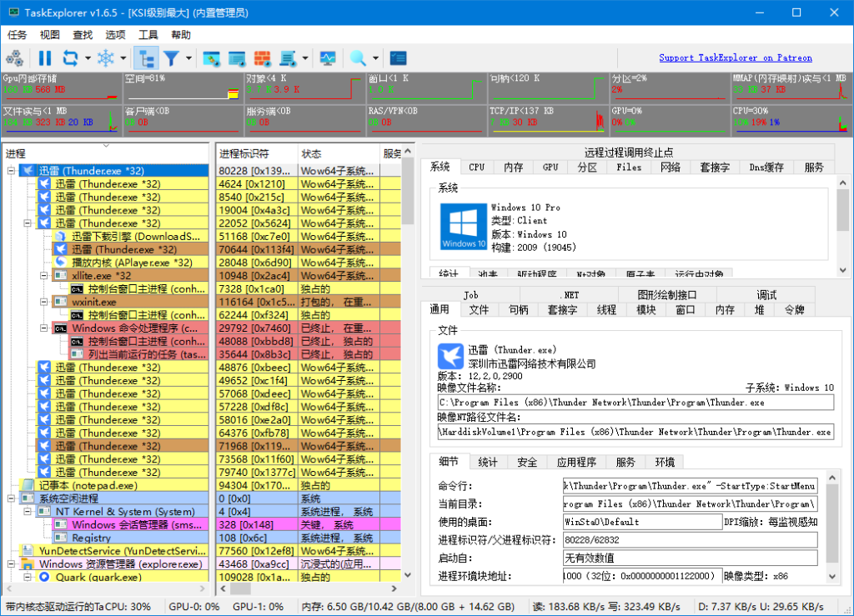Click the orange brick firewall icon
The image size is (854, 616).
pos(262,58)
